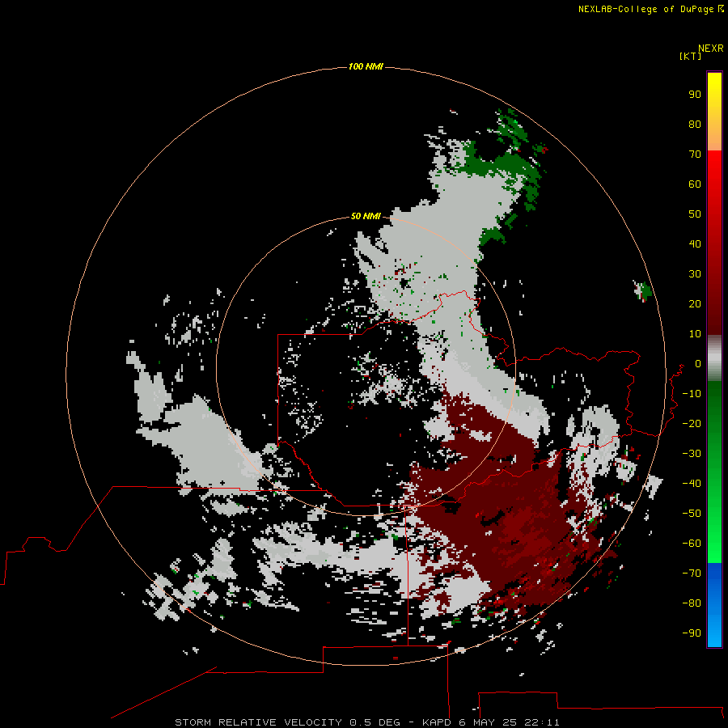Click the NEXLAB-College of DuPage watermark text
728x728 pixels.
click(x=651, y=9)
